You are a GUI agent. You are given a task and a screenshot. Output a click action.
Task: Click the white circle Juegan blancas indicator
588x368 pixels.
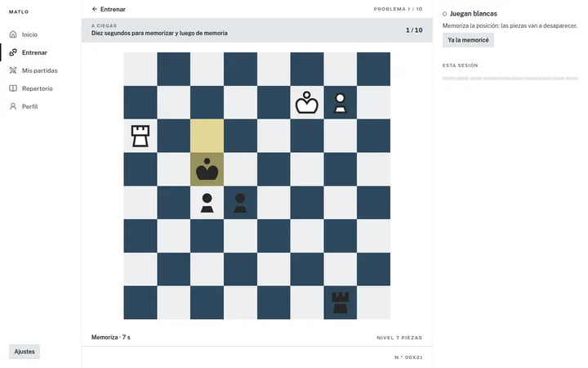coord(444,14)
